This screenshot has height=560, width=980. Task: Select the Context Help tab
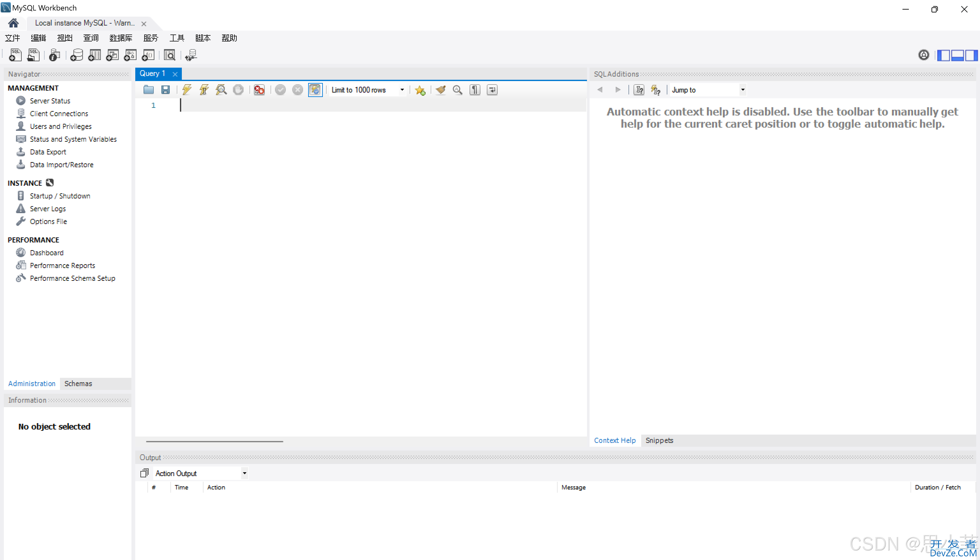615,440
